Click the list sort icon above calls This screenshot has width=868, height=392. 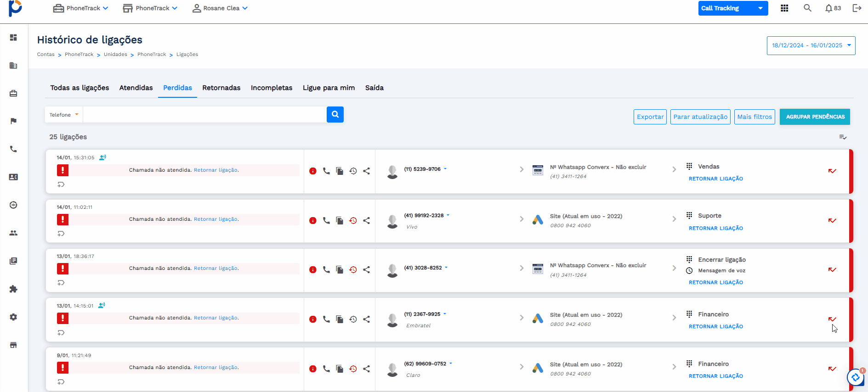tap(843, 137)
